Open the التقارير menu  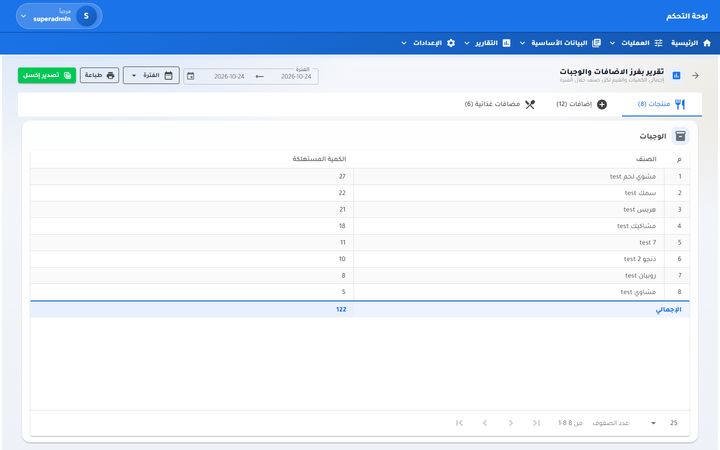click(x=487, y=43)
